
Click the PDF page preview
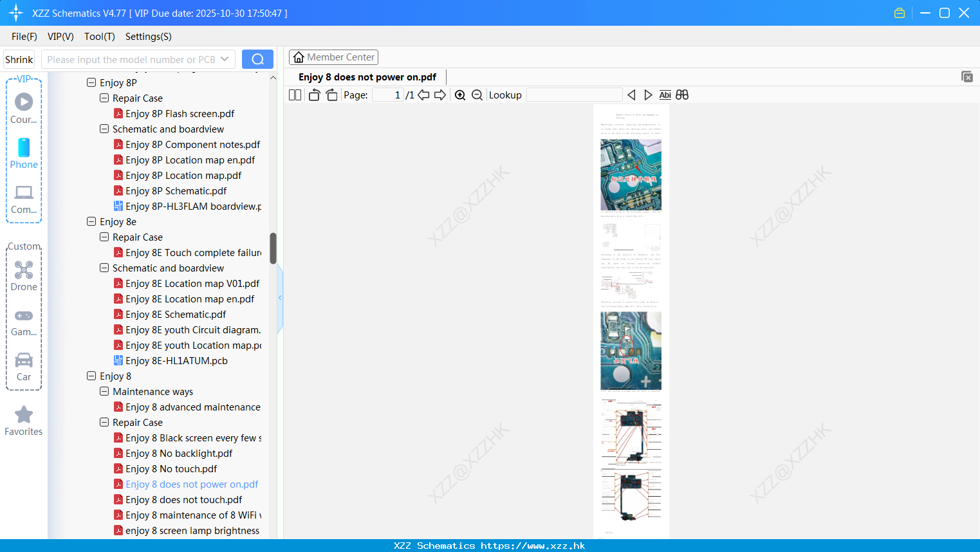(631, 322)
